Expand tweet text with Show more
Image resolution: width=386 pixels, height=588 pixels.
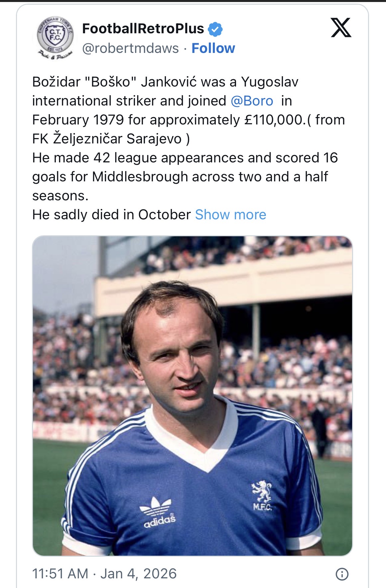[x=230, y=215]
